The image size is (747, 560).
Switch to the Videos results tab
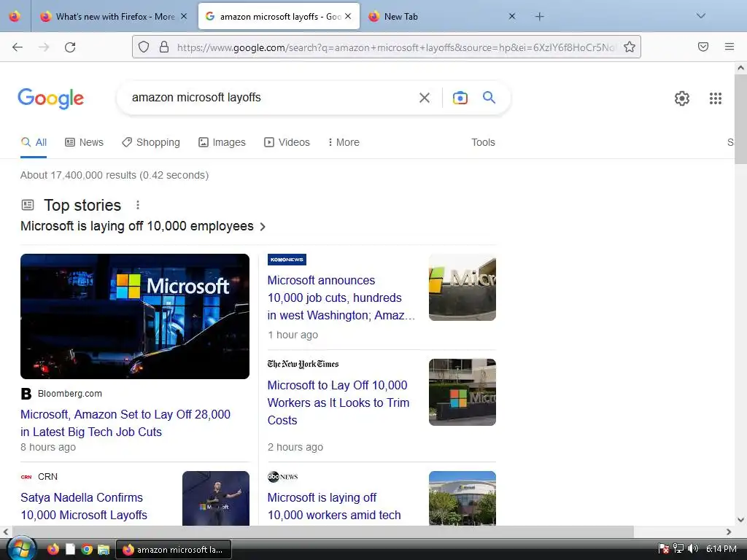coord(287,142)
